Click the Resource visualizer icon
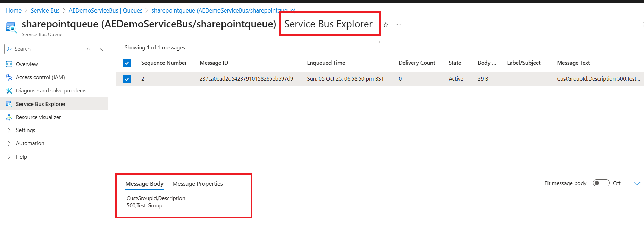Viewport: 644px width, 241px height. pos(9,117)
